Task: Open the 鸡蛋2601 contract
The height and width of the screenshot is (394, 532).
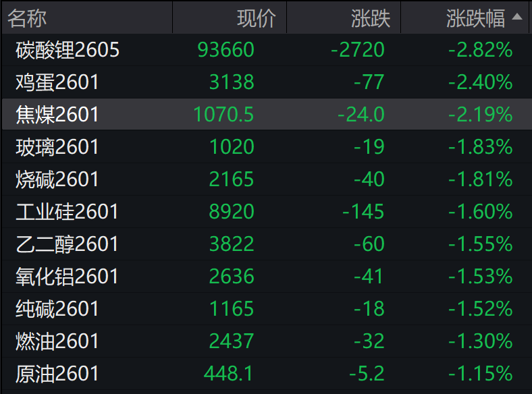Action: tap(57, 82)
